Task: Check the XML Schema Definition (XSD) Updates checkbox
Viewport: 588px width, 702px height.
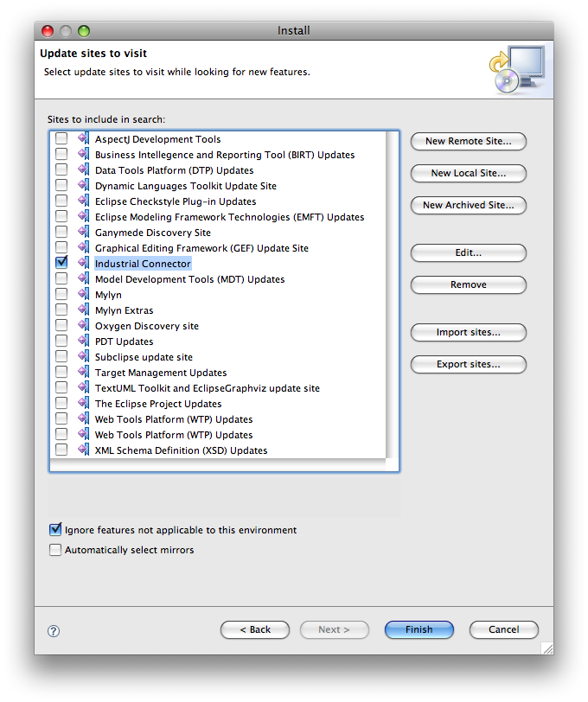Action: [61, 450]
